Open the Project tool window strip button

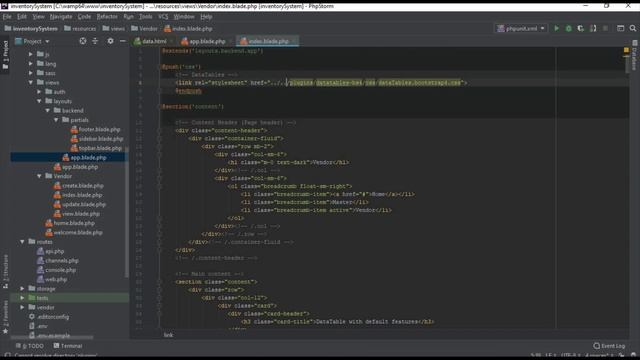[5, 55]
